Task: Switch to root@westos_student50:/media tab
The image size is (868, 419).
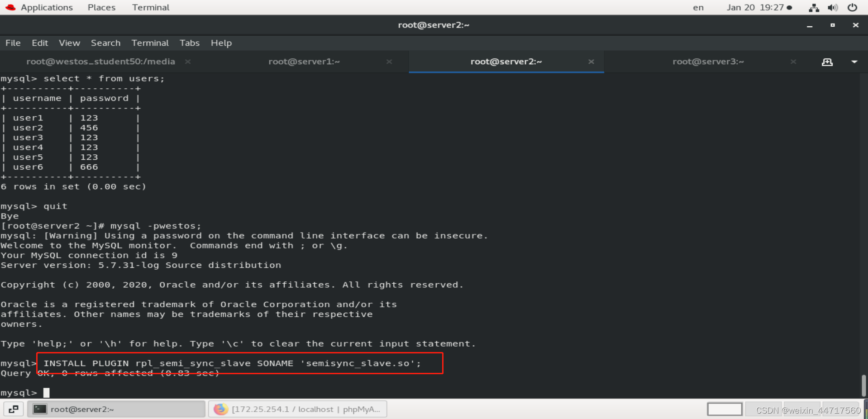Action: click(100, 62)
